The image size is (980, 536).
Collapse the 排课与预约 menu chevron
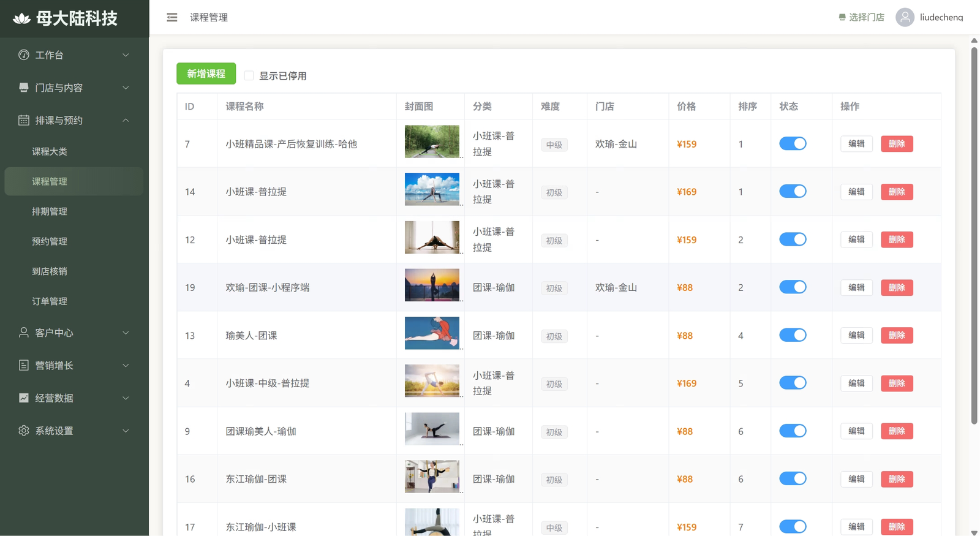point(126,120)
